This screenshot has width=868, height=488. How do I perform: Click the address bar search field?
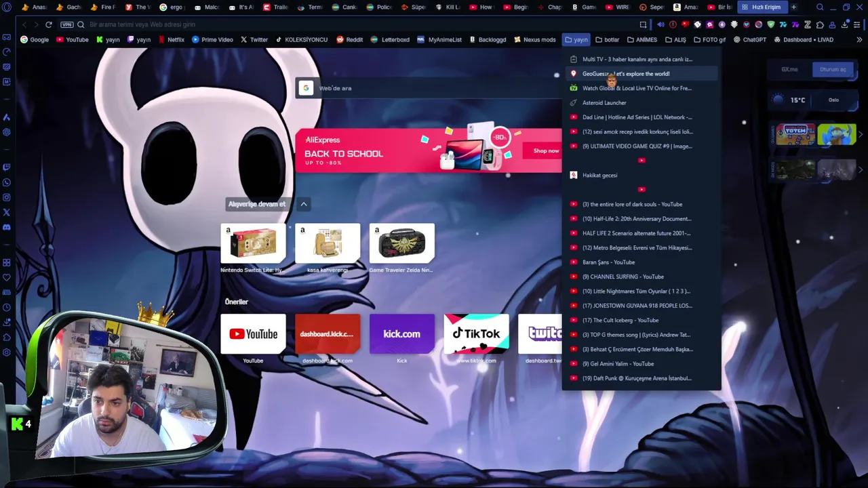(x=353, y=24)
